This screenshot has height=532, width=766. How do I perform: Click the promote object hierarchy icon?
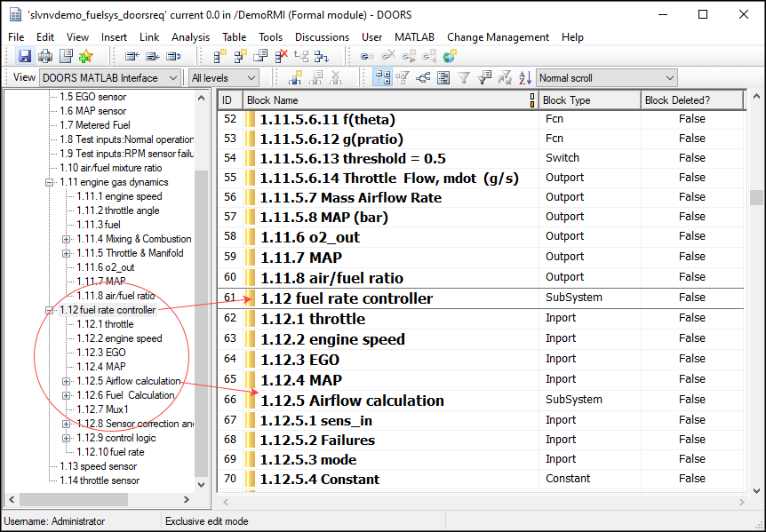click(301, 56)
